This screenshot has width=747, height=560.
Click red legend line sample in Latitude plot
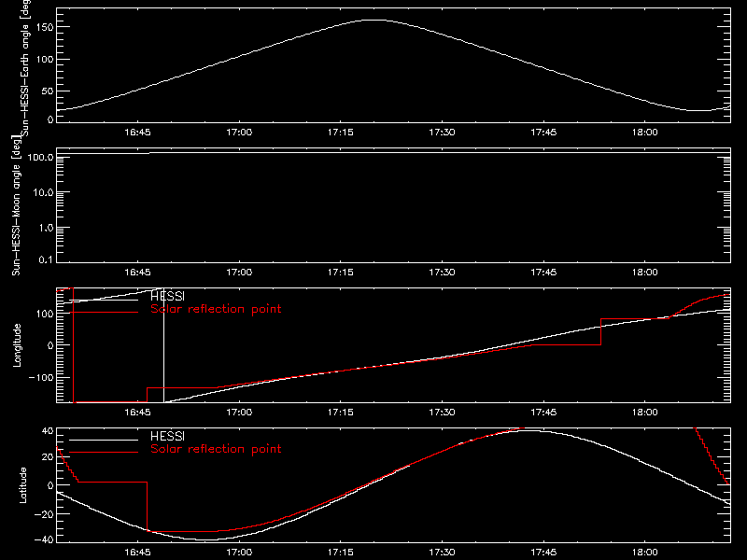[104, 453]
